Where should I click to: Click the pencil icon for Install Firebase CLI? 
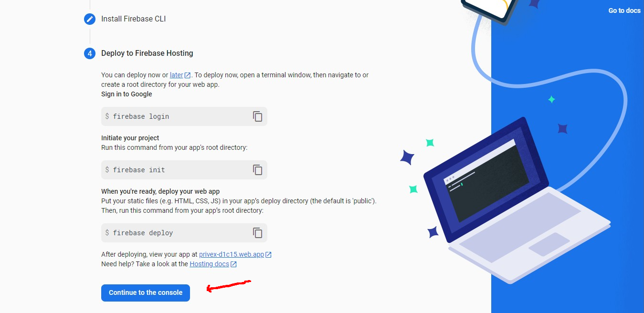click(90, 19)
